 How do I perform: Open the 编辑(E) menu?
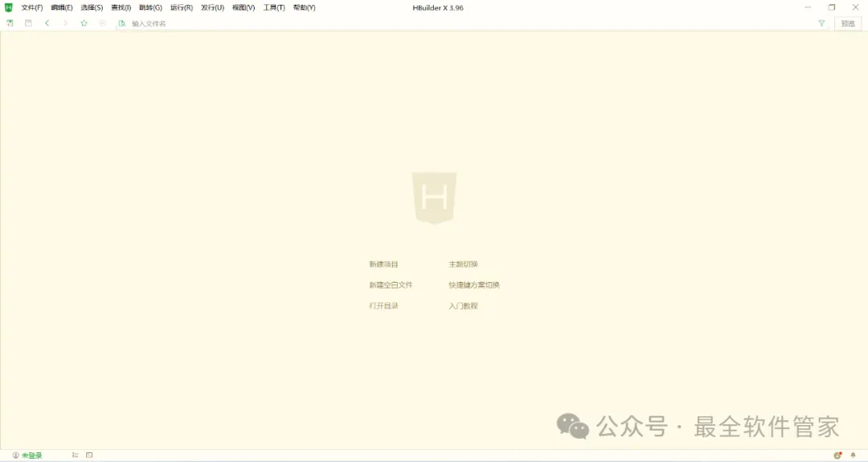[62, 8]
